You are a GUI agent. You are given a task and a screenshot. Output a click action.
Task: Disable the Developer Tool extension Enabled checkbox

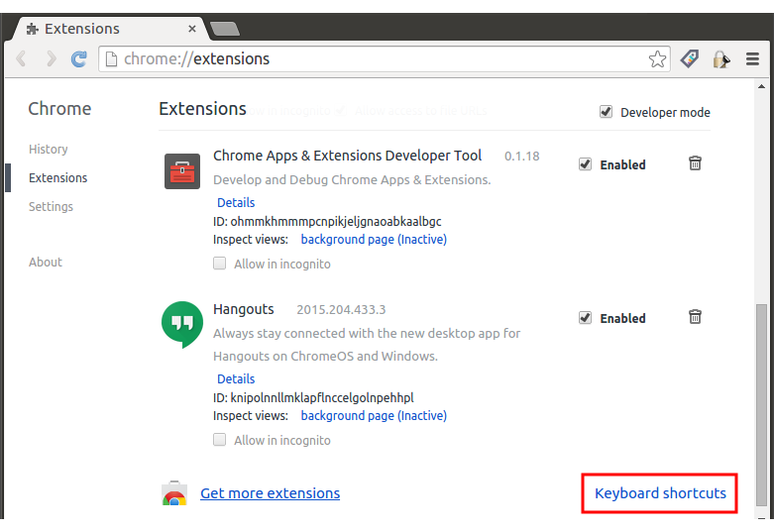pos(585,164)
